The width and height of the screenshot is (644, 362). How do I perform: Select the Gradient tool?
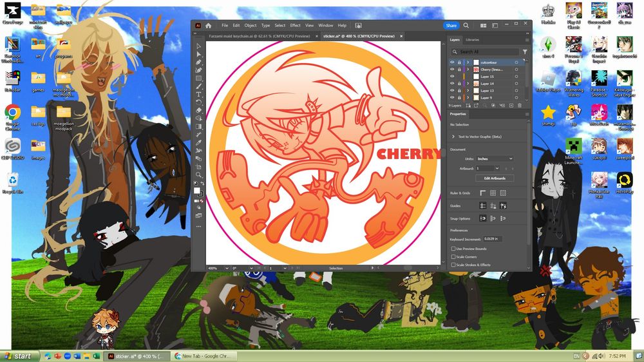pyautogui.click(x=199, y=126)
